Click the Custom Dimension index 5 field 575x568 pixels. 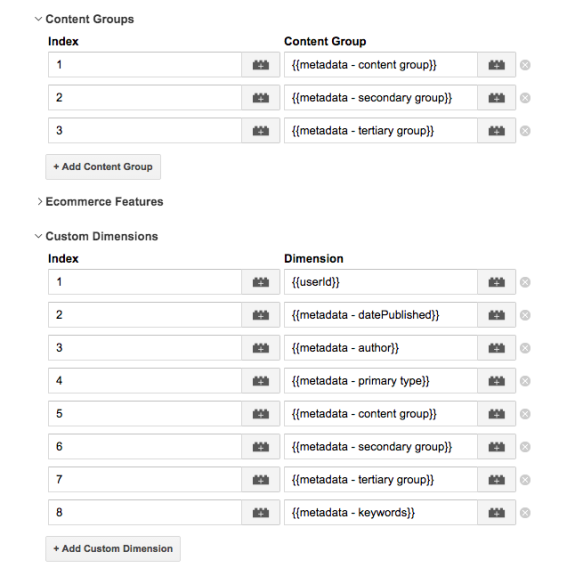click(145, 414)
